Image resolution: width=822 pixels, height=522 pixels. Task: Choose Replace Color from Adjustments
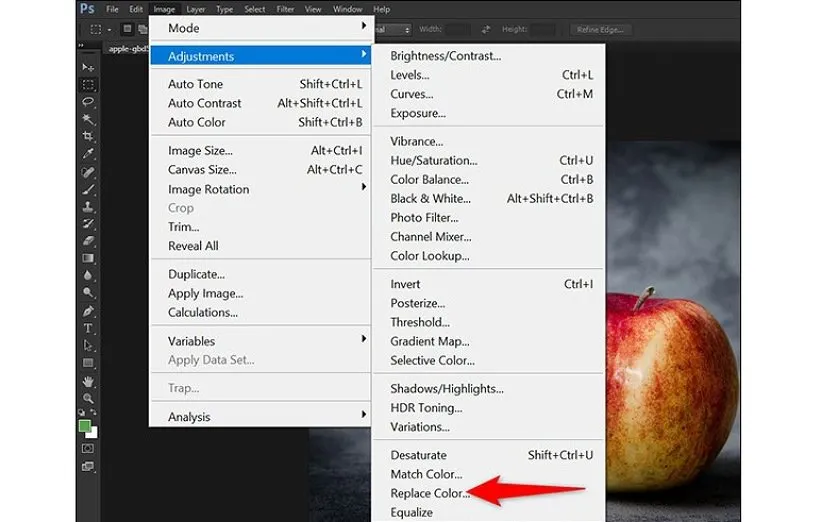coord(429,493)
